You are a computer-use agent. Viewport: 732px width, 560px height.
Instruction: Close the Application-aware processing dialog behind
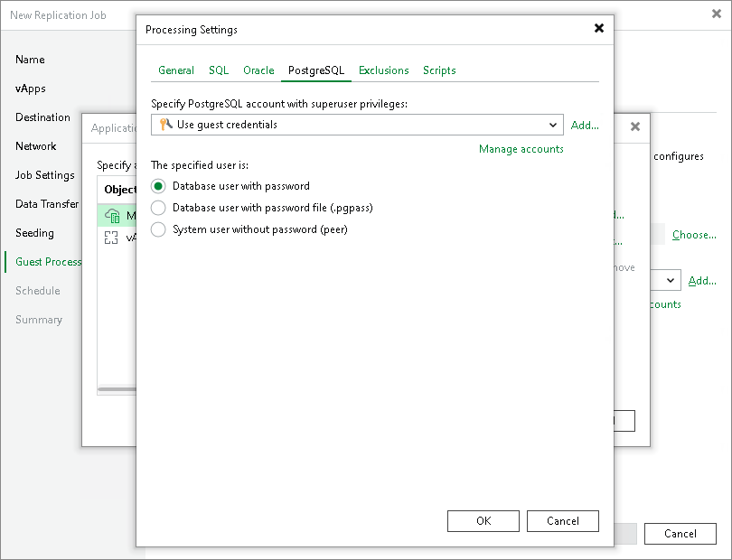(635, 126)
